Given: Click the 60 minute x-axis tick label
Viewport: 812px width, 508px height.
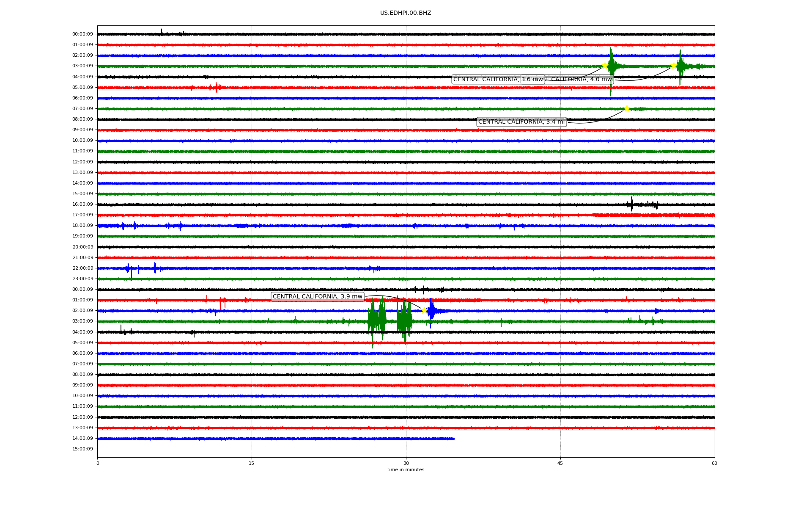Looking at the screenshot, I should [714, 463].
